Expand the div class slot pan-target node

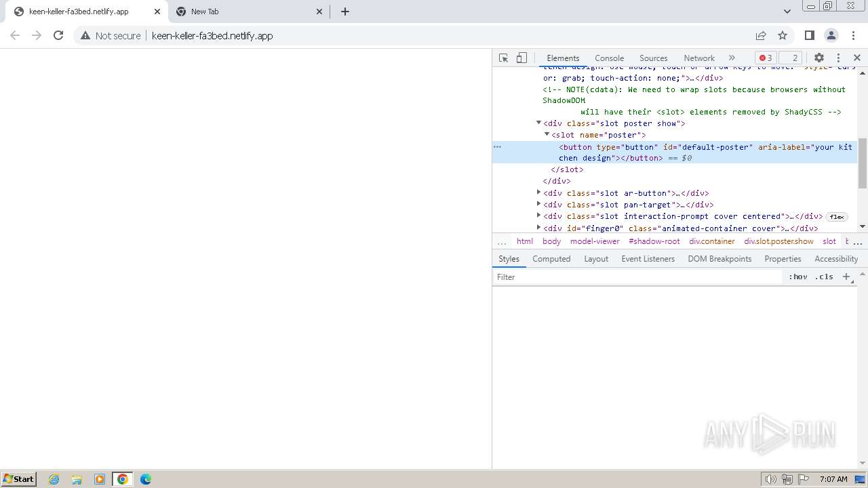pyautogui.click(x=539, y=204)
